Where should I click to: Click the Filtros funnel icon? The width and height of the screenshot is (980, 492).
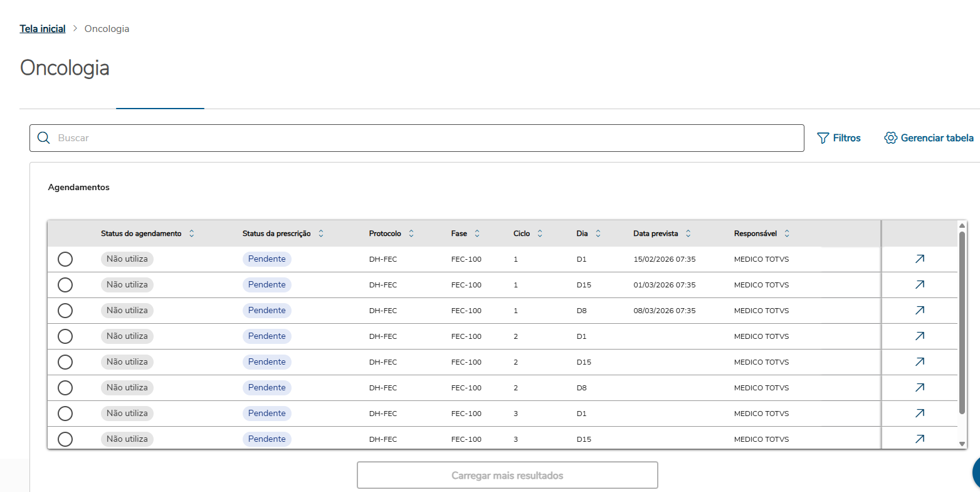823,138
